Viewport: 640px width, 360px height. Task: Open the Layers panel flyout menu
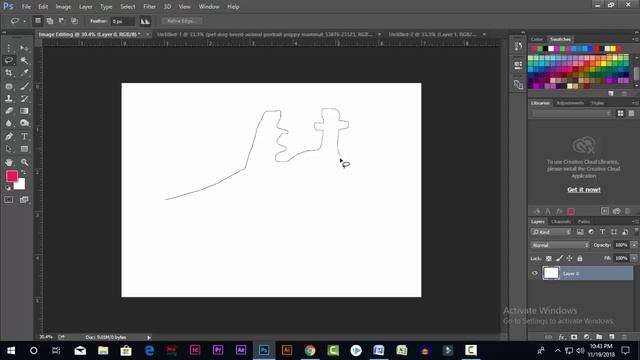pos(636,222)
